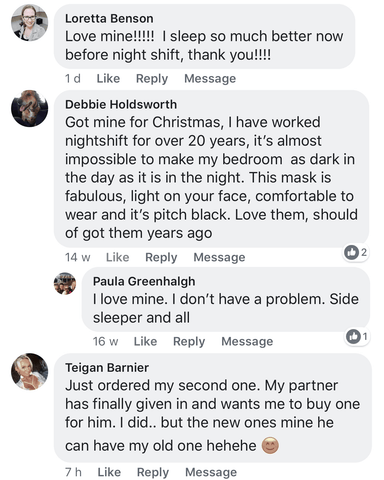View likes on Debbie Holdsworth's comment
The height and width of the screenshot is (480, 384).
pyautogui.click(x=356, y=252)
